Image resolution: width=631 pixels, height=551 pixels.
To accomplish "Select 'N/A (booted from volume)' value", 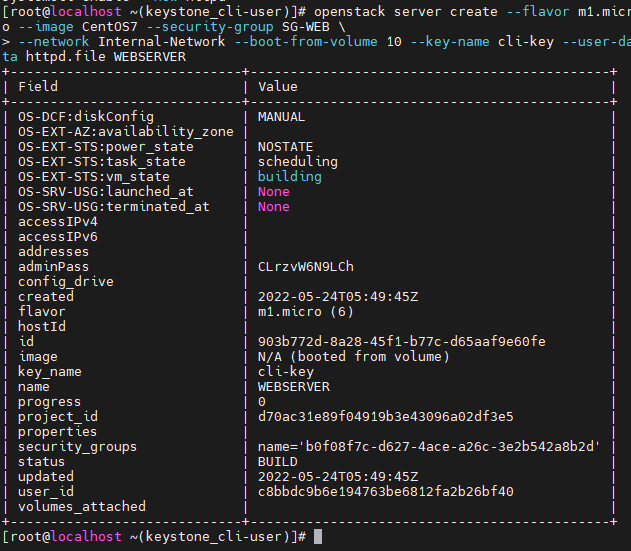I will (354, 357).
